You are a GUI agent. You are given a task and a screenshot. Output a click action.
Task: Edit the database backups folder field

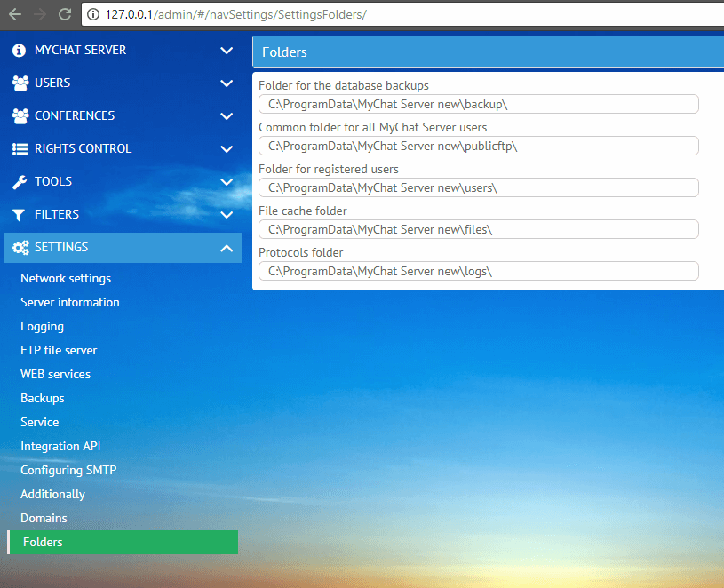point(478,104)
